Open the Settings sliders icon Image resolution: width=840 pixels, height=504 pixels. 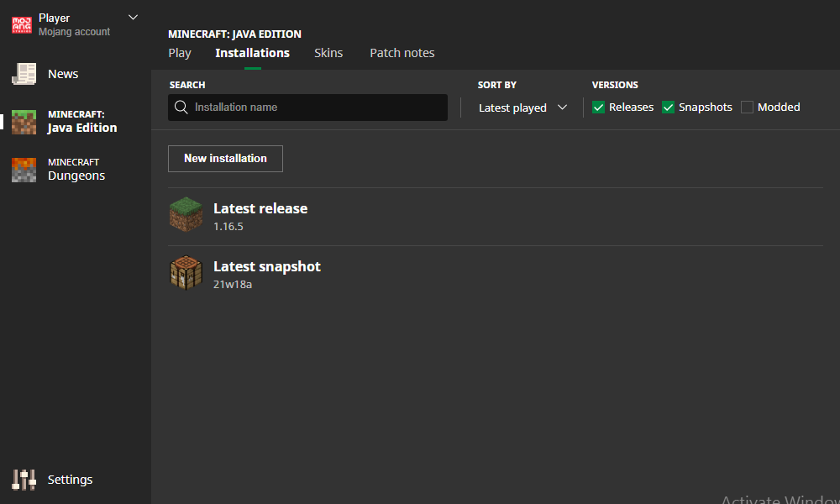(x=24, y=480)
